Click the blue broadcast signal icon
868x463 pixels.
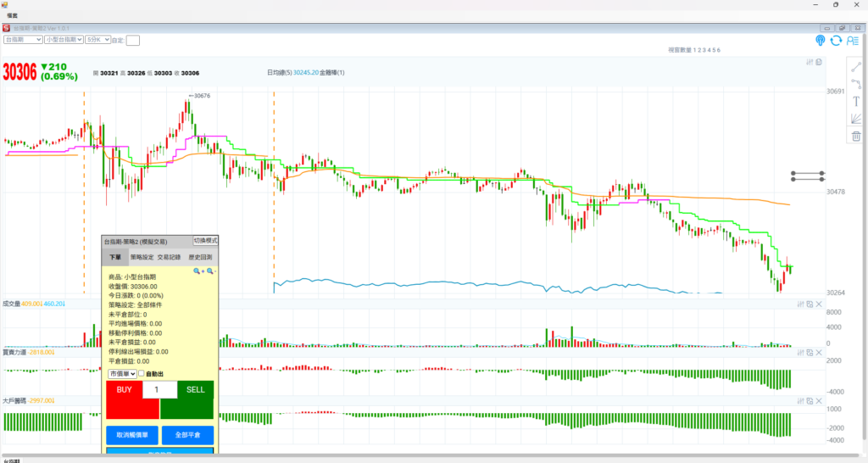[x=821, y=40]
